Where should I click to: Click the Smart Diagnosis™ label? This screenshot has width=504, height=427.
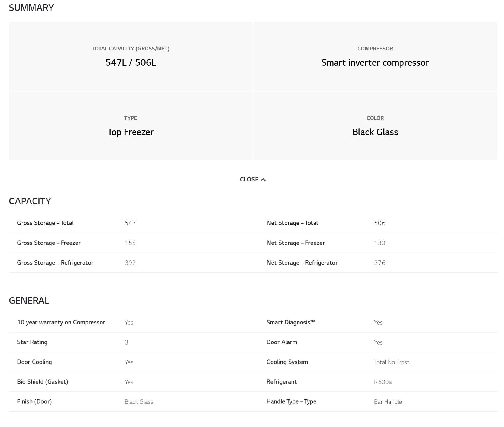pyautogui.click(x=291, y=322)
